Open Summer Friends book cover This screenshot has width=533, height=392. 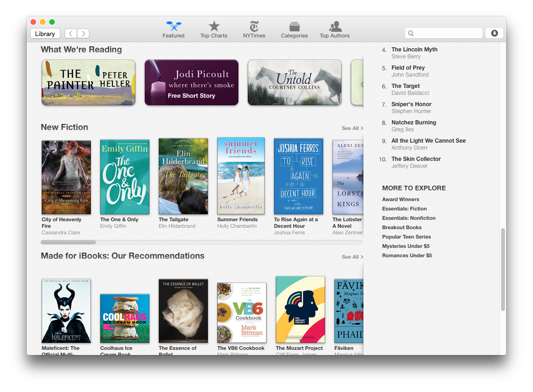[241, 175]
